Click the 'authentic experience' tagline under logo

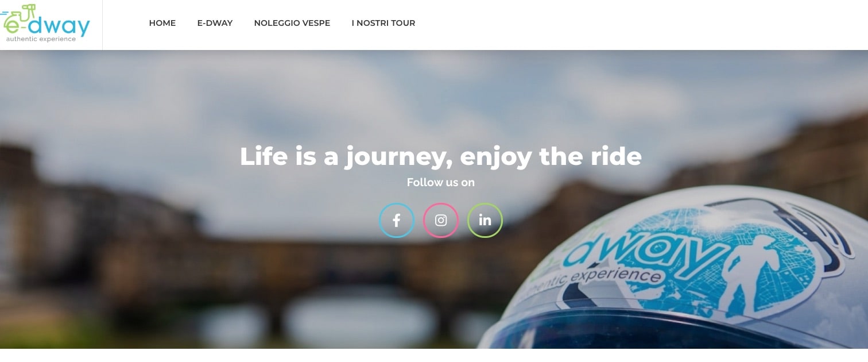tap(41, 39)
